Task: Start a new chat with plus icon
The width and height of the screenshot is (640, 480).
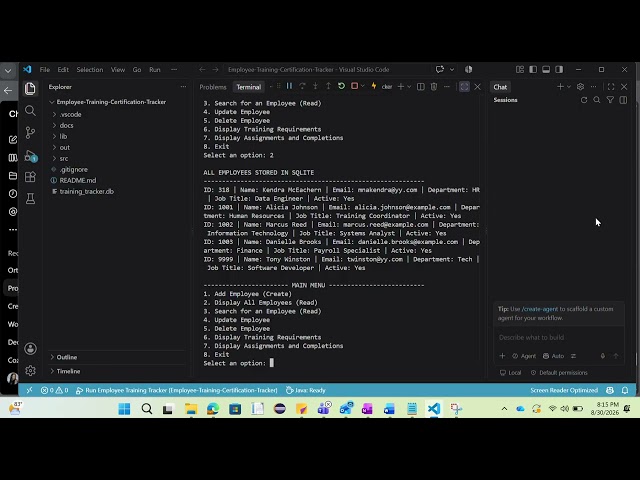Action: click(x=560, y=87)
